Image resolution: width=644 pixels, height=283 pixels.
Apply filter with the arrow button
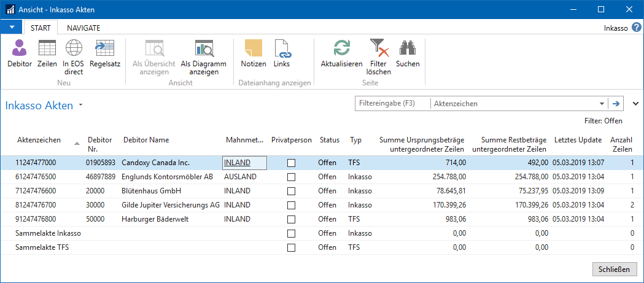coord(615,104)
